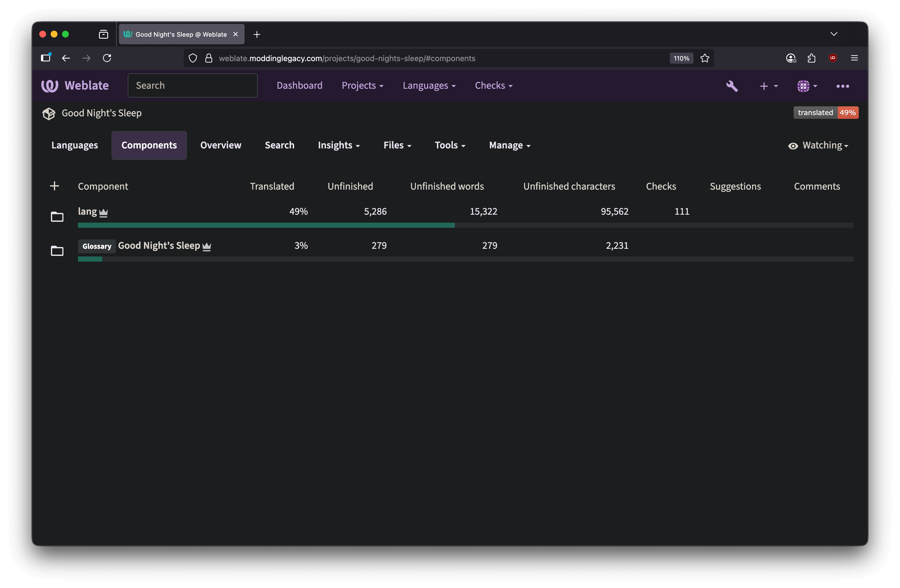The width and height of the screenshot is (900, 588).
Task: Click the plus icon to add a component
Action: pyautogui.click(x=55, y=186)
